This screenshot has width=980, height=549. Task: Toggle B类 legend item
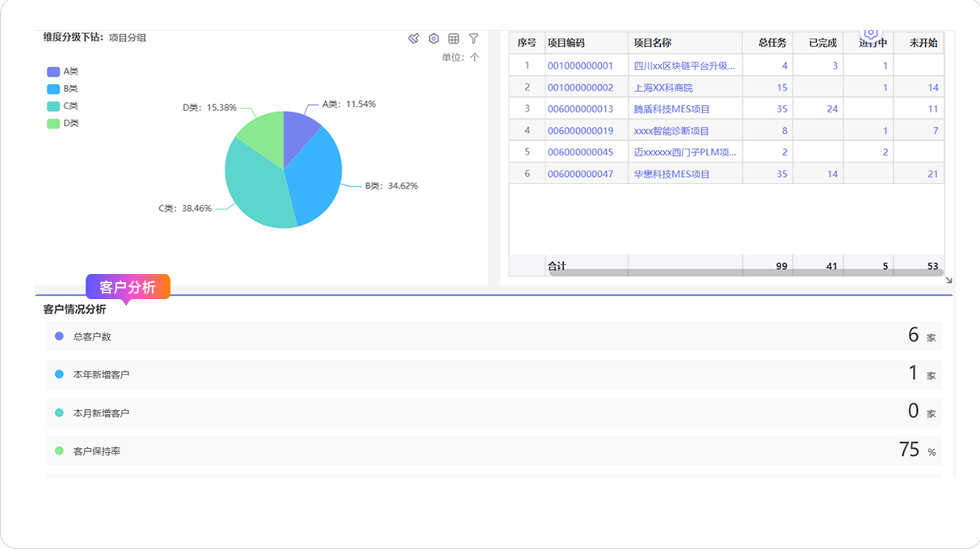63,89
